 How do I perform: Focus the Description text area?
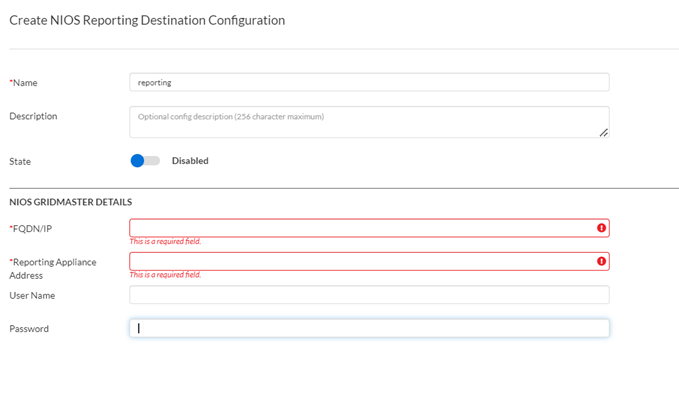click(369, 122)
